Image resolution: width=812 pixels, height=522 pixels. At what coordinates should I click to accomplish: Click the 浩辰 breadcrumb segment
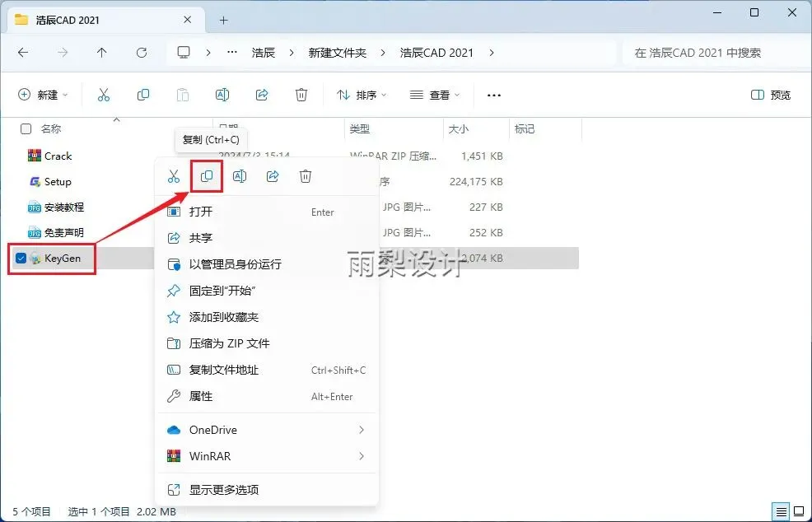pos(263,53)
